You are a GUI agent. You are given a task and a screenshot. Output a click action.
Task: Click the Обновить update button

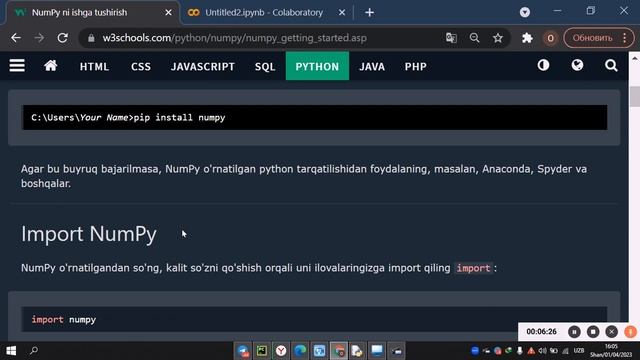[x=592, y=38]
